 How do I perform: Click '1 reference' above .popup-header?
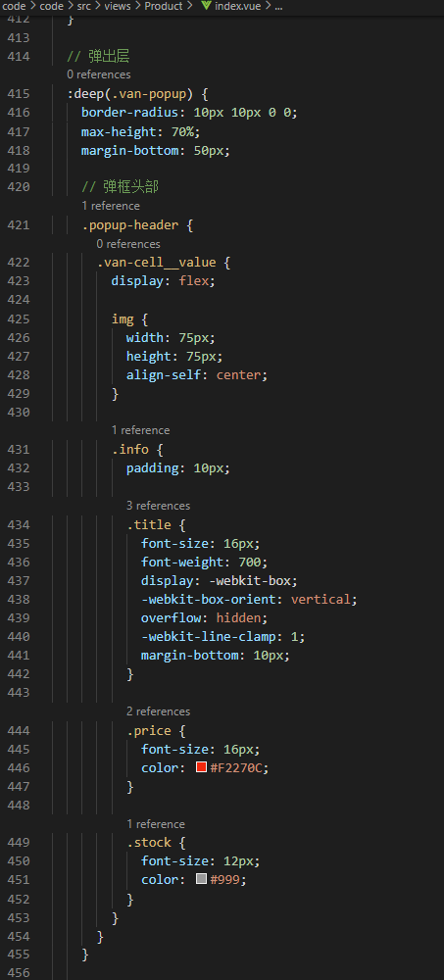[111, 206]
